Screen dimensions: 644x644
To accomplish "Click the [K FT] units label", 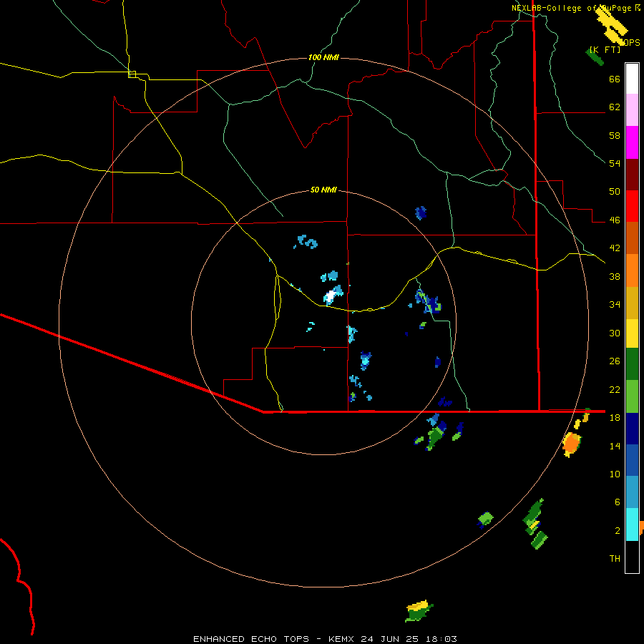I will [x=605, y=49].
